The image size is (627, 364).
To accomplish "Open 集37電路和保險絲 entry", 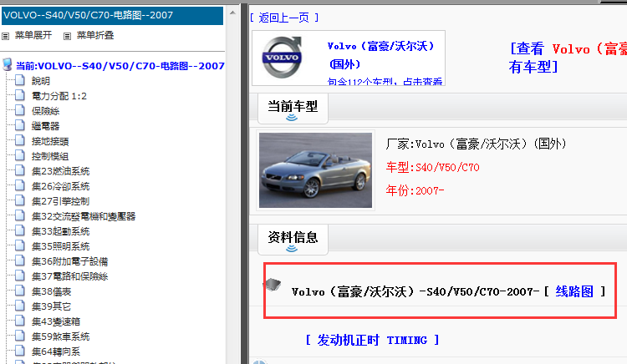I will (70, 276).
